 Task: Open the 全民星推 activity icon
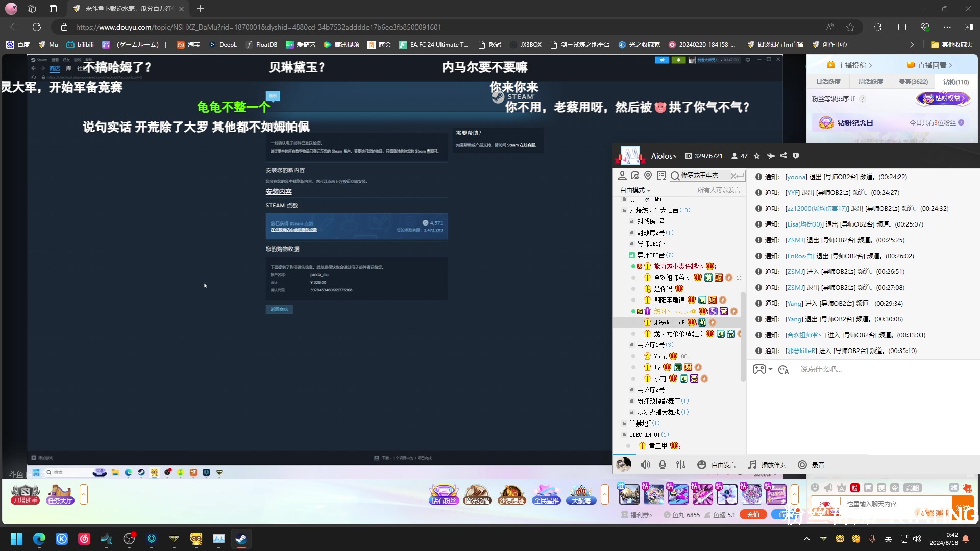[546, 494]
